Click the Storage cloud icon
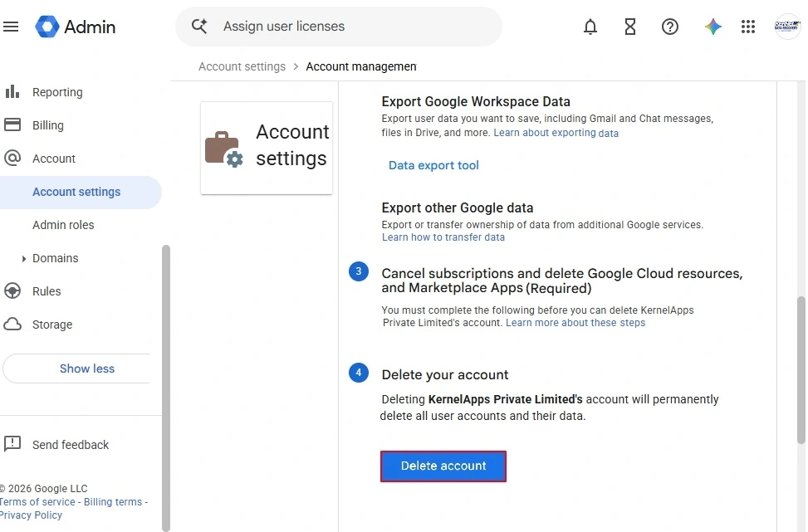808x532 pixels. pyautogui.click(x=12, y=324)
